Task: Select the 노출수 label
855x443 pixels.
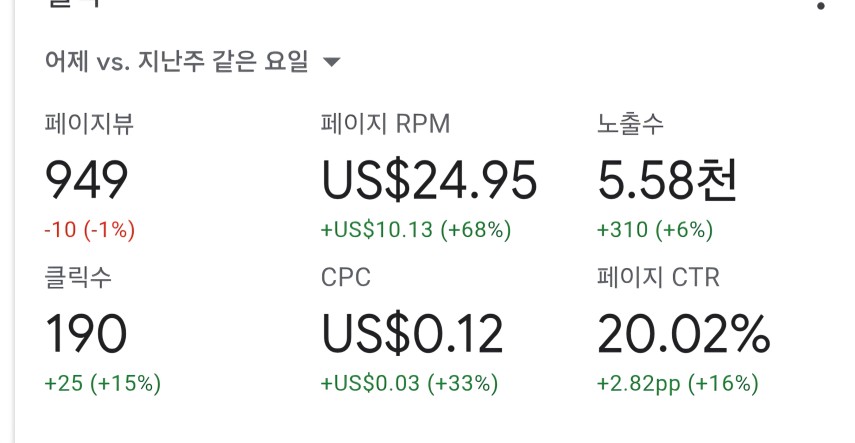Action: (x=630, y=124)
